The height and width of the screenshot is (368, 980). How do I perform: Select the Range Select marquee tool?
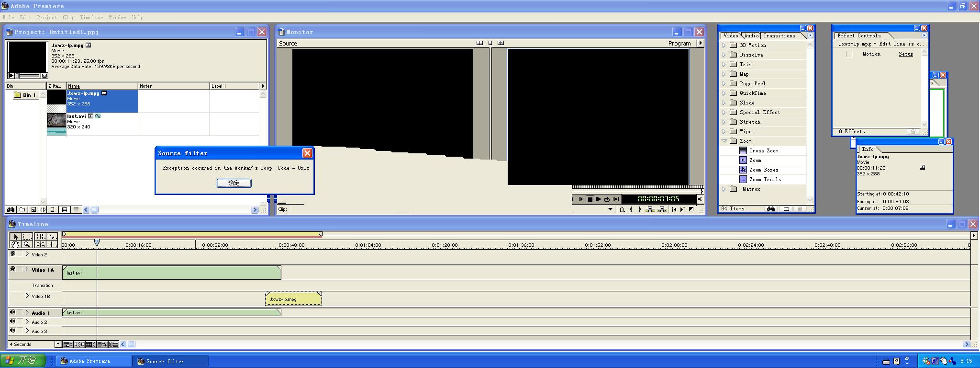tap(27, 237)
